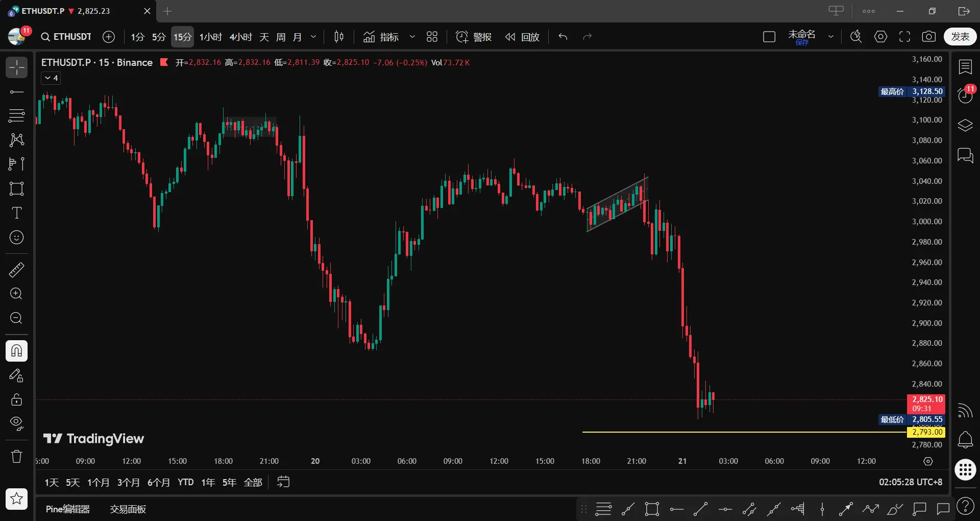The image size is (980, 521).
Task: Open the emoji icons tool
Action: (16, 238)
